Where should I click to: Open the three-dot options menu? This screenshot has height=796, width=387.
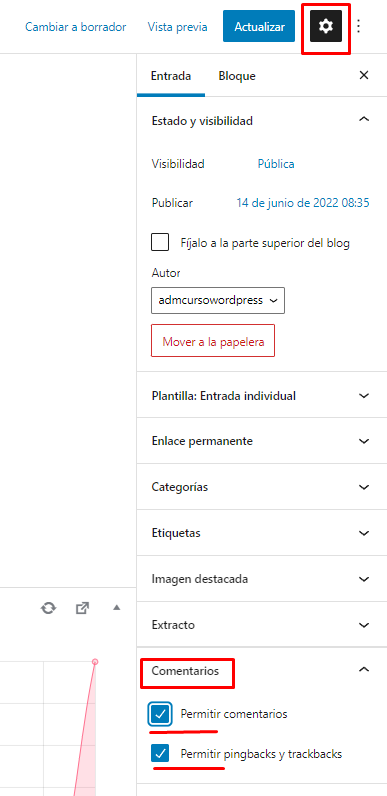359,26
